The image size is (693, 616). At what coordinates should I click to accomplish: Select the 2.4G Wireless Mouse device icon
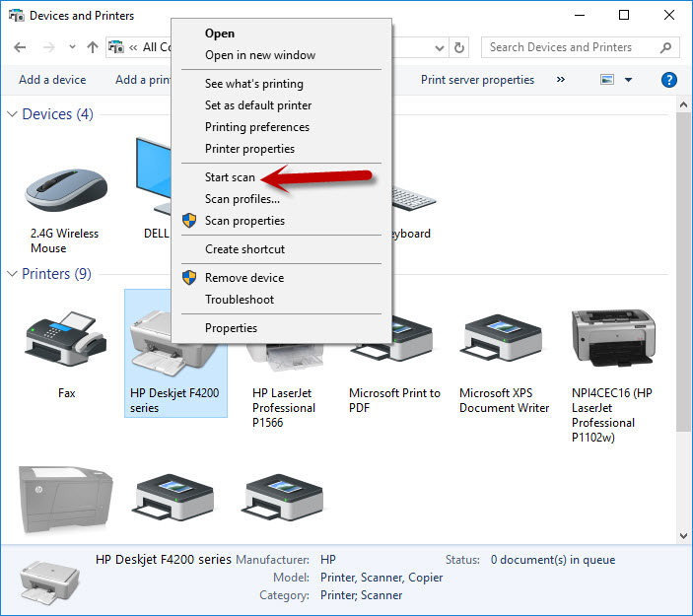click(x=66, y=190)
